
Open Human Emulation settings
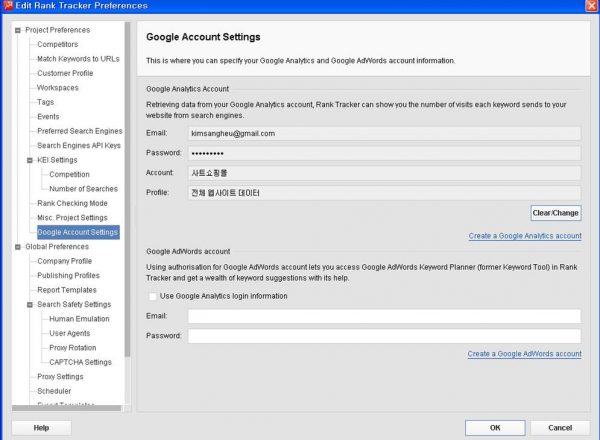pos(79,319)
